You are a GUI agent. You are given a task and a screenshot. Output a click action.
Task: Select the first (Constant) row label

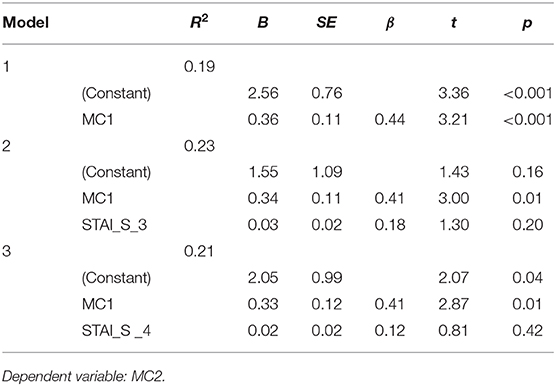click(x=116, y=93)
